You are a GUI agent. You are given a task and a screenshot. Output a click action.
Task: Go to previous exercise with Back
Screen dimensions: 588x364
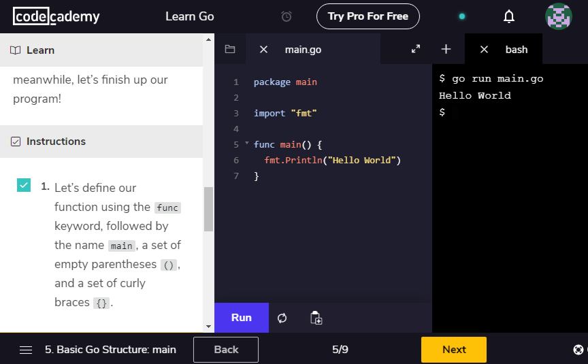226,350
